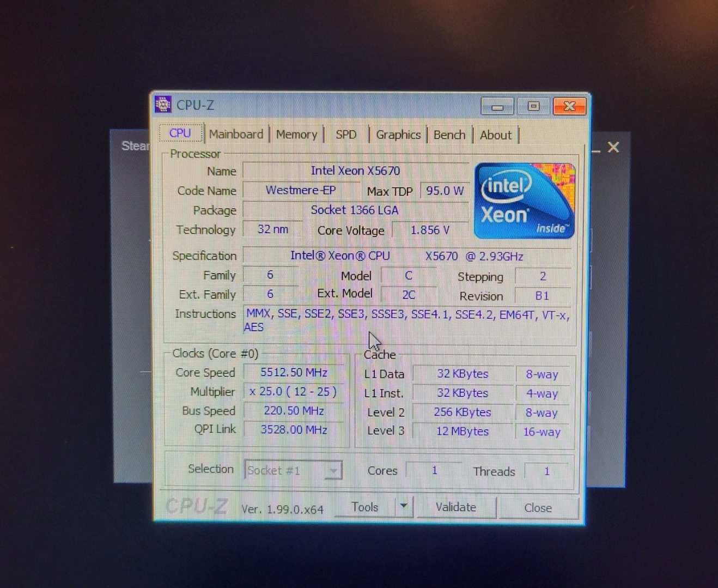The image size is (718, 588).
Task: Click the Close button in CPU-Z
Action: (x=538, y=508)
